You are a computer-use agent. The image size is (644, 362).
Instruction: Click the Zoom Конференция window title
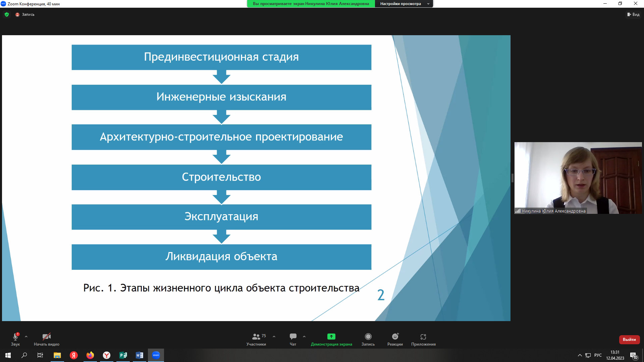[x=34, y=4]
